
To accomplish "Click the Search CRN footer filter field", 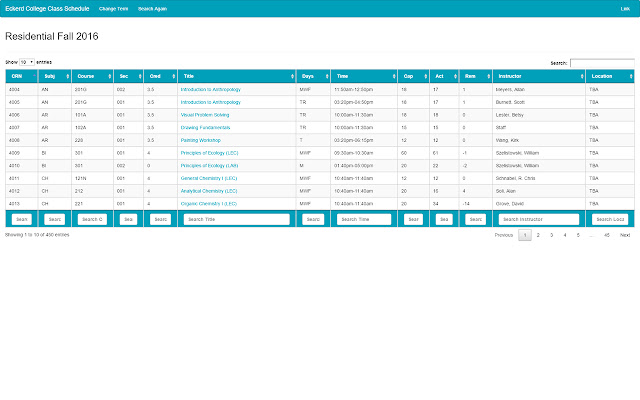I will 22,219.
